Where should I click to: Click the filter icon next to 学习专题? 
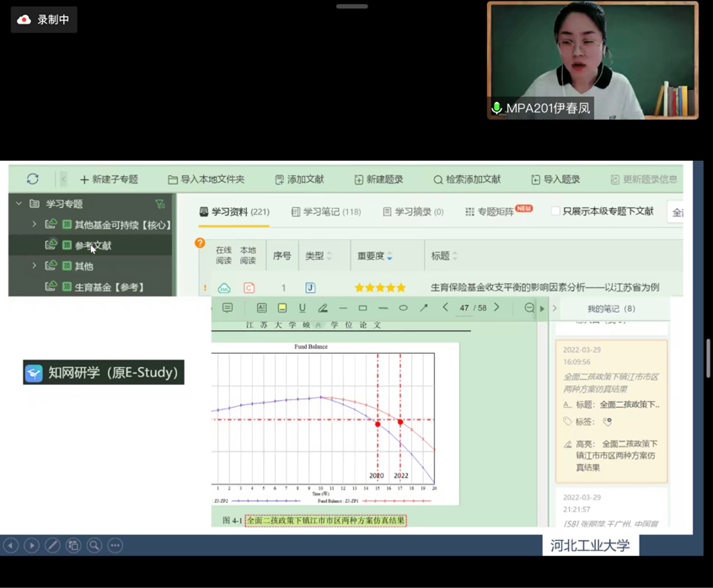click(x=160, y=204)
